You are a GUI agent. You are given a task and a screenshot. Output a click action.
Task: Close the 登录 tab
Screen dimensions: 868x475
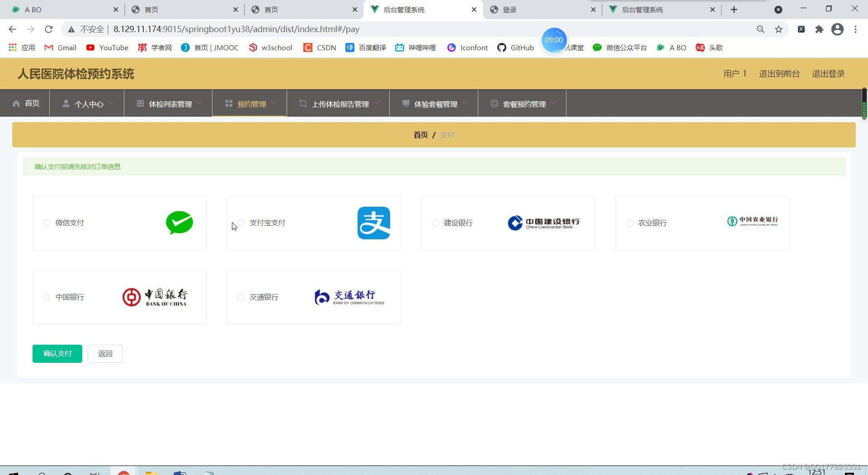click(x=593, y=9)
